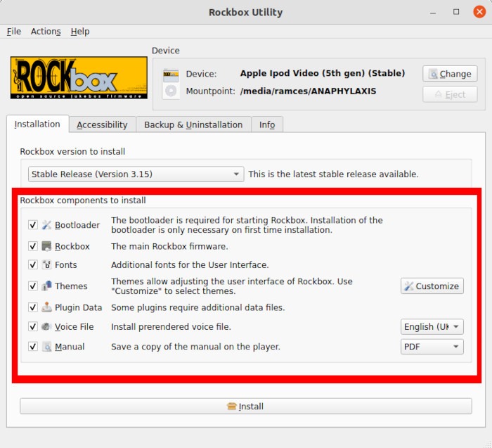Uncheck the Manual checkbox

click(x=32, y=347)
